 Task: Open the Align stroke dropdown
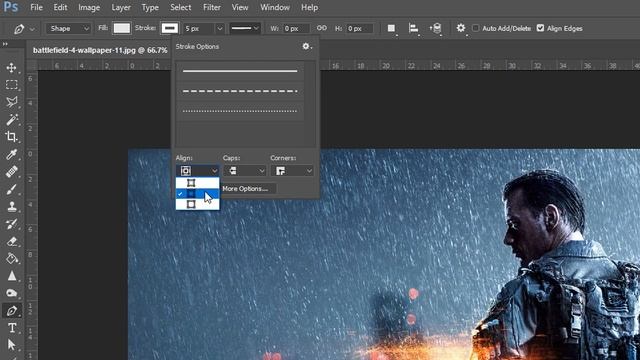click(198, 171)
